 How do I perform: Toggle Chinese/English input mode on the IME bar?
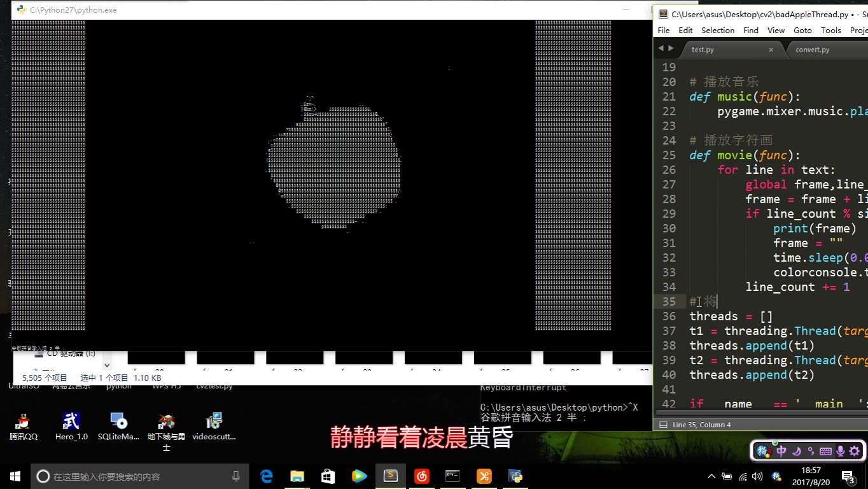pyautogui.click(x=781, y=451)
